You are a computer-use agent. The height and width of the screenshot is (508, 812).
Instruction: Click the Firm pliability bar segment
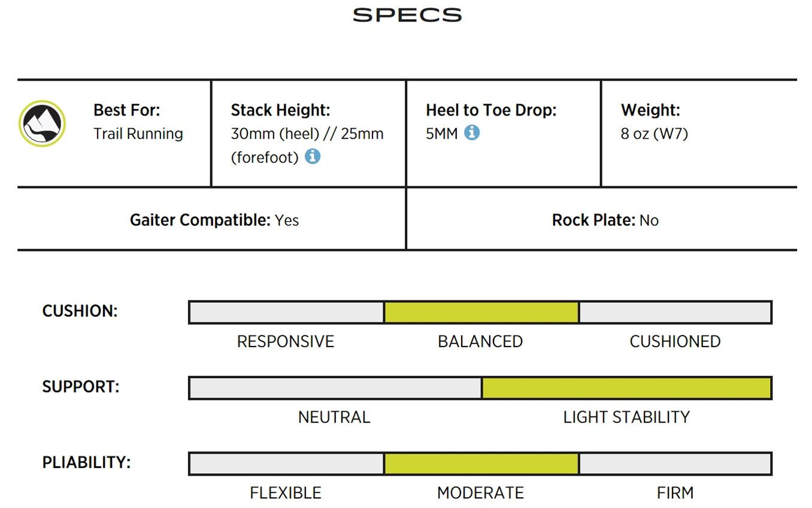675,464
